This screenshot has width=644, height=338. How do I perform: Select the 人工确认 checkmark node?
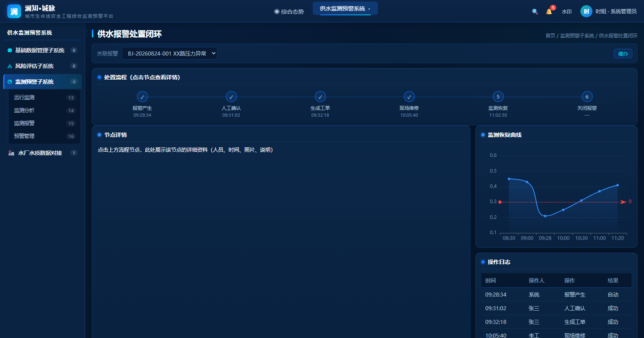pos(231,97)
